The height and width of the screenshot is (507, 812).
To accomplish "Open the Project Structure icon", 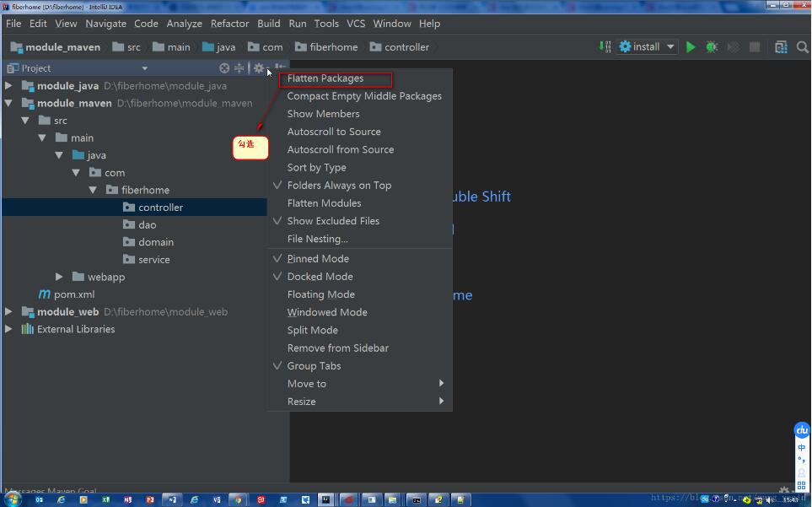I will [781, 47].
